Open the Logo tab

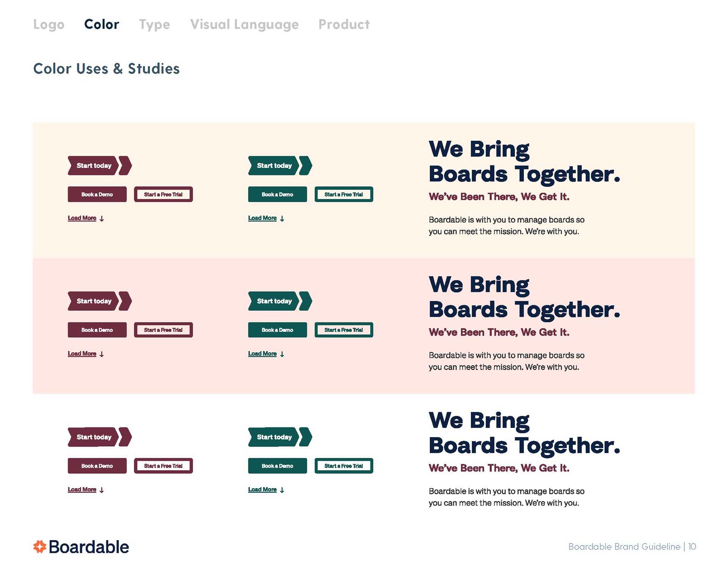coord(49,25)
